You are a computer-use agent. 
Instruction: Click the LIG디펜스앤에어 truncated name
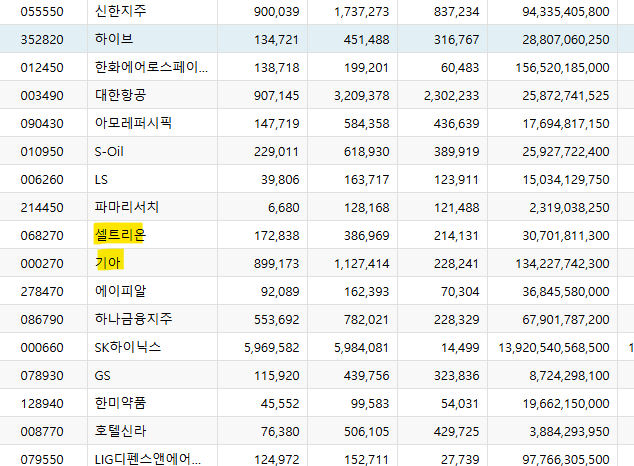(x=148, y=459)
